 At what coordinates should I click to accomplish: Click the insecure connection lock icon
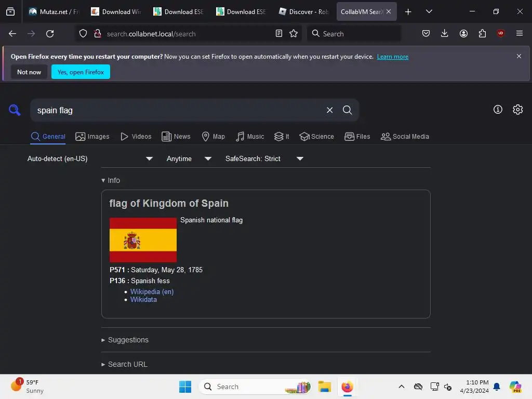point(98,34)
